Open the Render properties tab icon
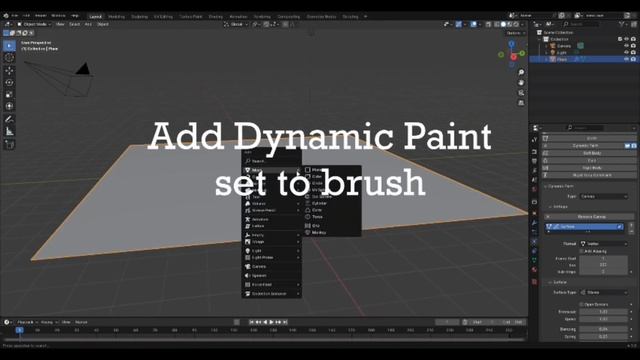Viewport: 640px width, 360px height. [534, 151]
